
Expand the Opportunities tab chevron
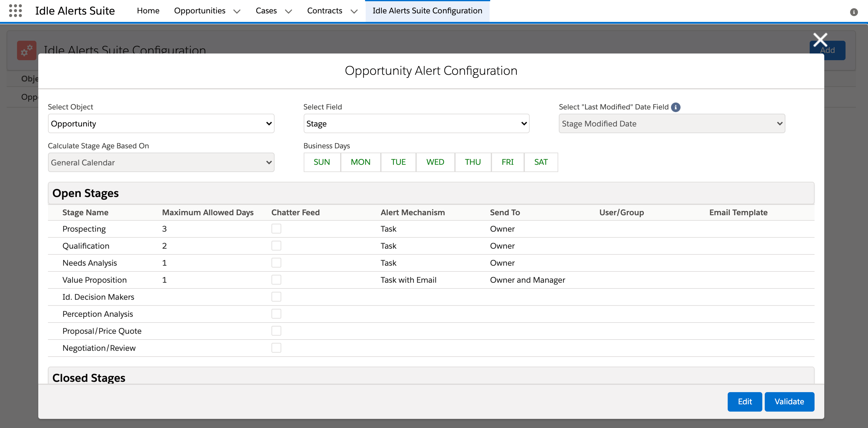coord(237,12)
